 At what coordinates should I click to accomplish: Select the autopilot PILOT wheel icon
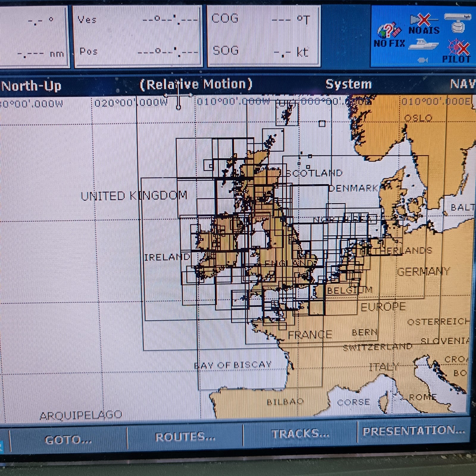point(458,49)
